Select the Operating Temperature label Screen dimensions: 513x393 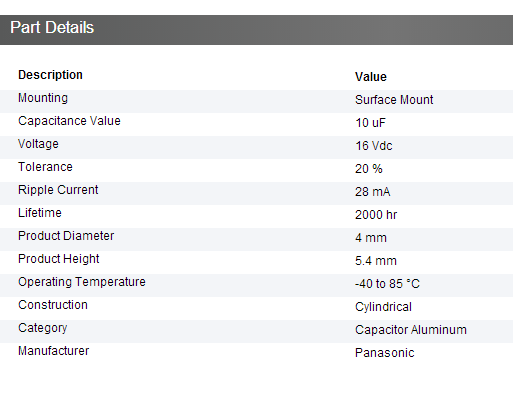pyautogui.click(x=82, y=282)
